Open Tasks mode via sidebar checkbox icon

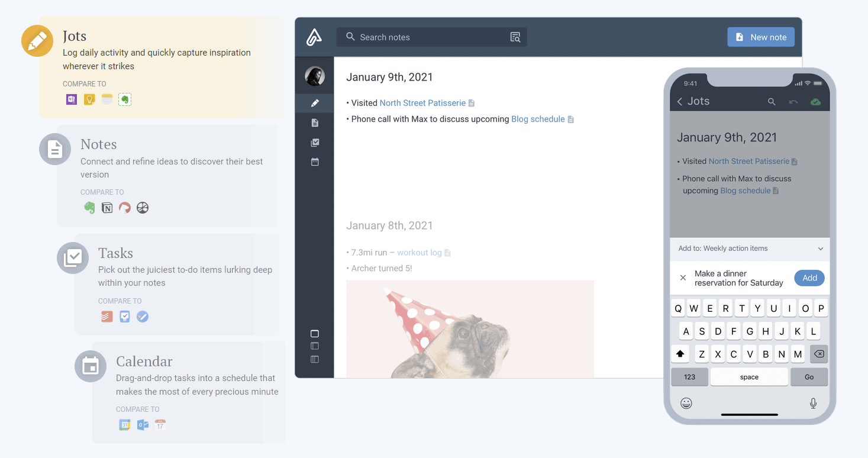coord(315,143)
